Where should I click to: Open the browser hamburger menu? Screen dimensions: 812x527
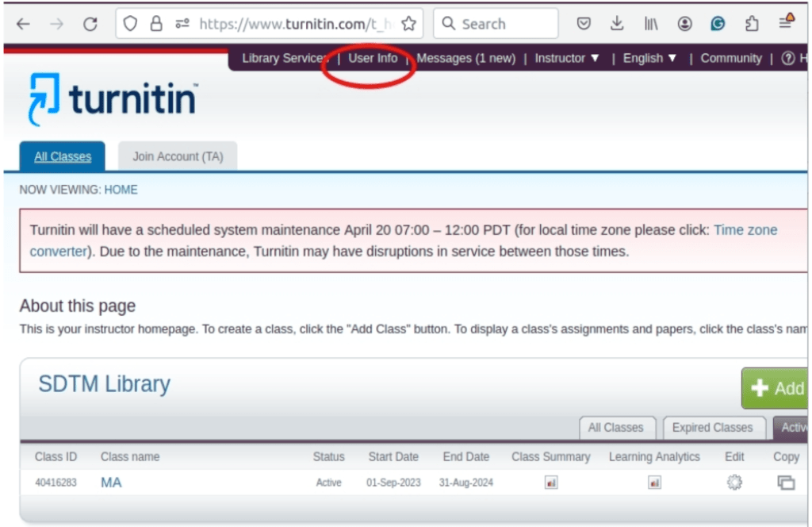coord(785,23)
